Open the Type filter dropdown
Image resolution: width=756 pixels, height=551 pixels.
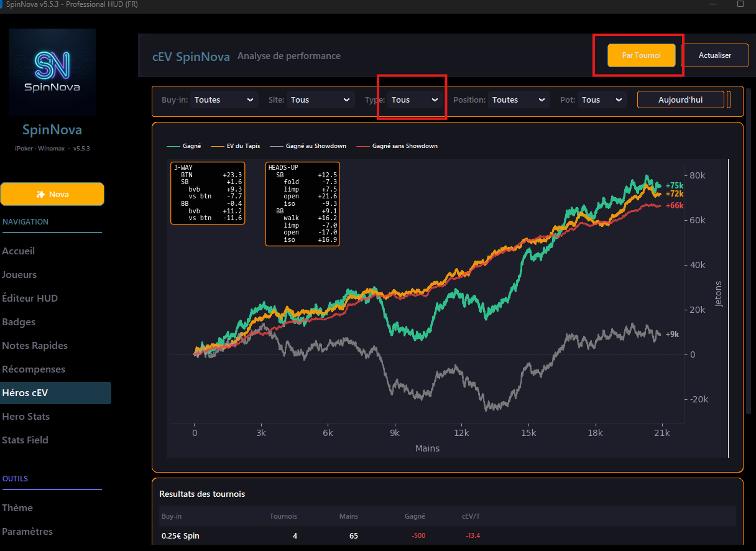415,100
